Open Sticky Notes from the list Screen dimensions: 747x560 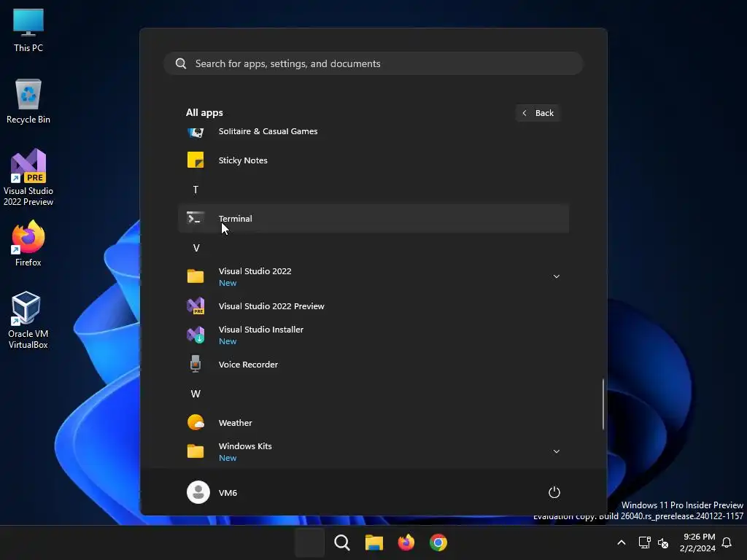[x=373, y=160]
